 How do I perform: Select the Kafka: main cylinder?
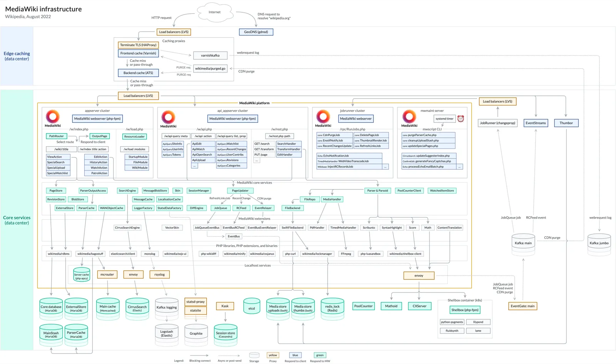[x=523, y=244]
